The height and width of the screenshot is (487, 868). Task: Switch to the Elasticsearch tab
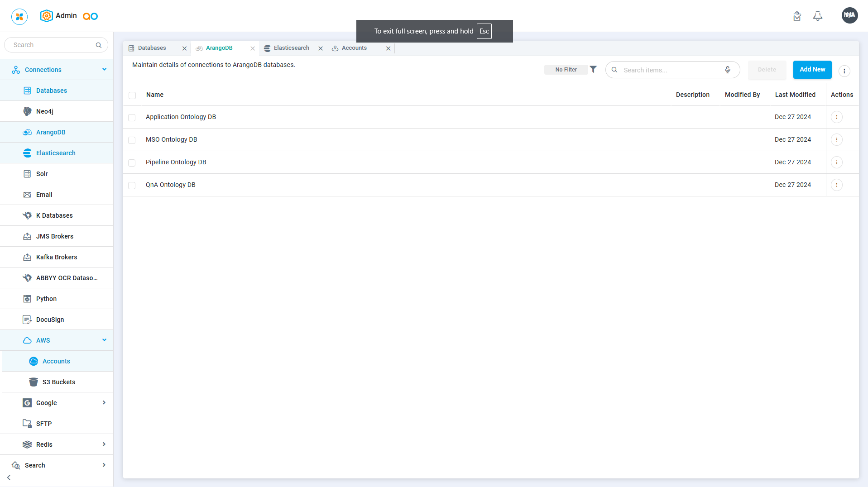[291, 48]
